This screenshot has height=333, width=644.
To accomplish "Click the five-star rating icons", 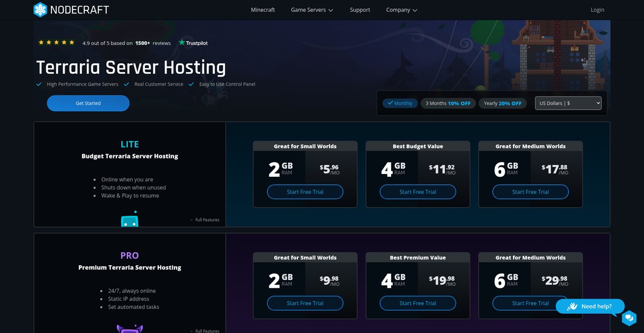I will pyautogui.click(x=56, y=42).
